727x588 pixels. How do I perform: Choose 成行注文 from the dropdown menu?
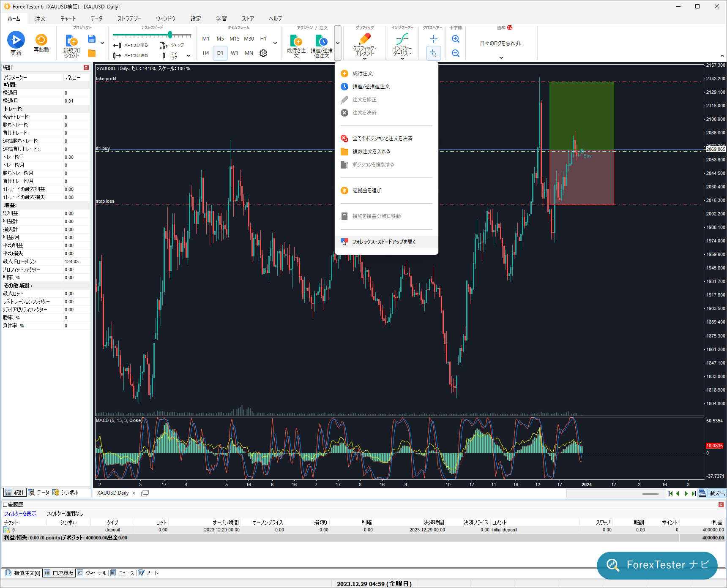tap(386, 73)
